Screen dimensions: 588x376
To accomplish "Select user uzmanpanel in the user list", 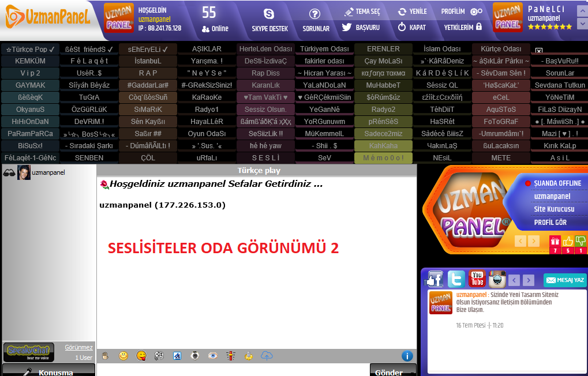I will point(48,172).
